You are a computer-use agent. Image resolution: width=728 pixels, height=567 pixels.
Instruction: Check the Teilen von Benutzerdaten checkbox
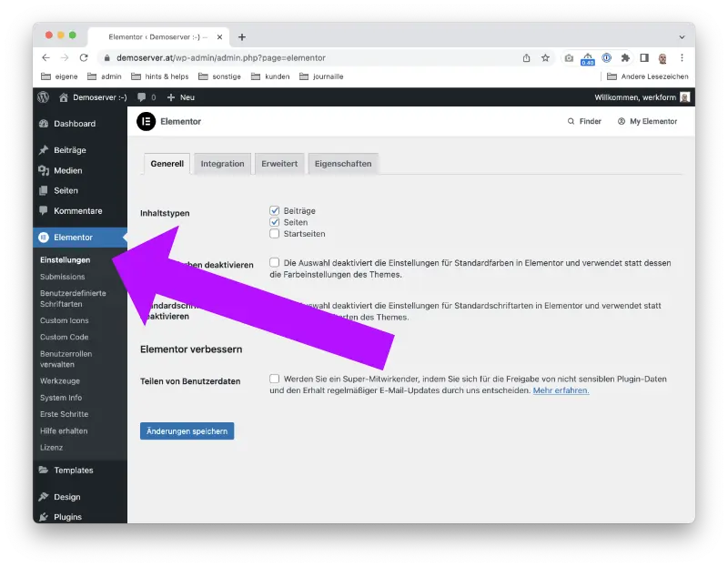275,379
